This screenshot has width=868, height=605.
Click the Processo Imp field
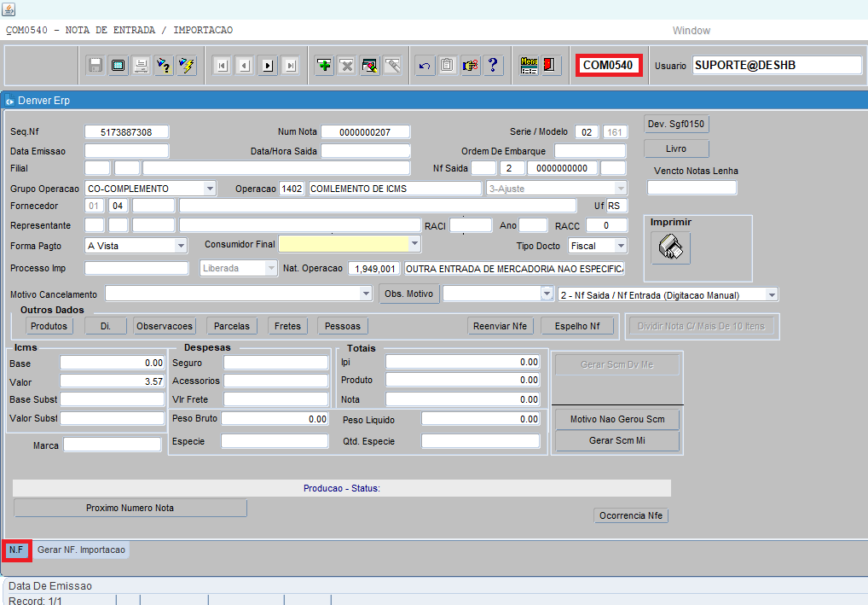[136, 268]
